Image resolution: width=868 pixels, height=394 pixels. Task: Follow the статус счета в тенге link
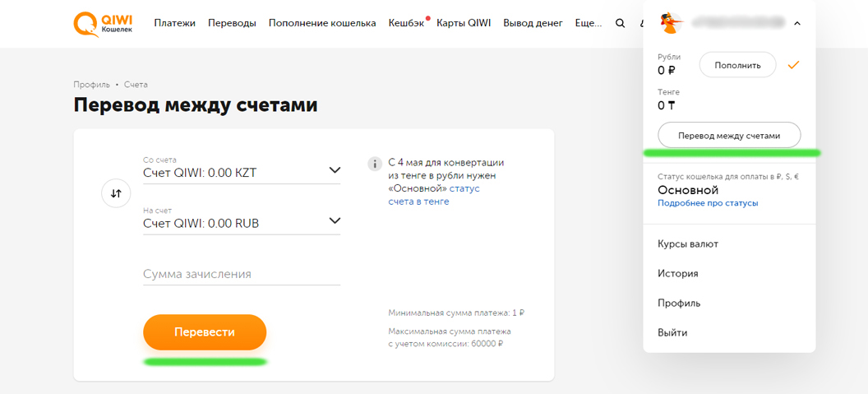point(433,195)
